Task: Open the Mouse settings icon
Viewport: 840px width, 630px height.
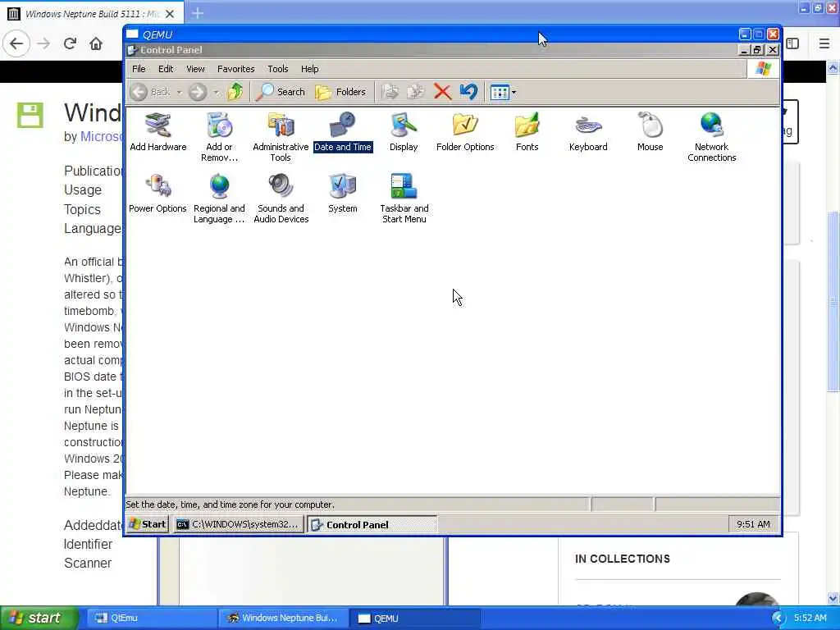Action: [651, 132]
